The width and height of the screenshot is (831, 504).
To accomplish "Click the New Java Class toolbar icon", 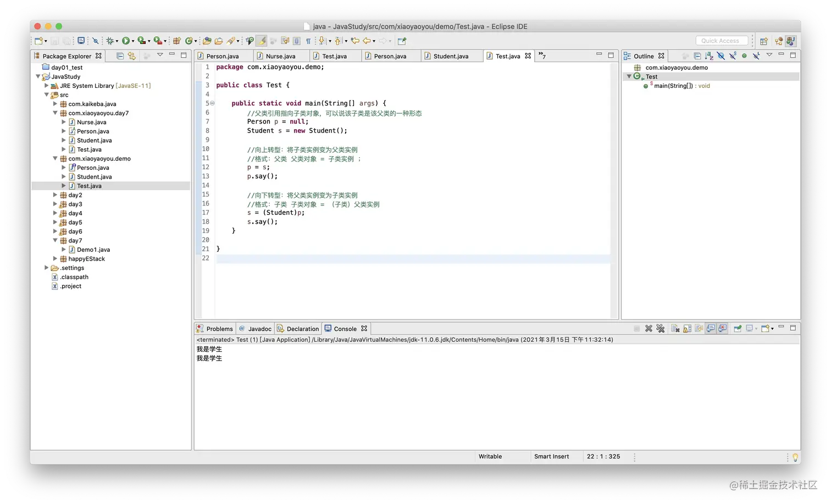I will point(189,41).
